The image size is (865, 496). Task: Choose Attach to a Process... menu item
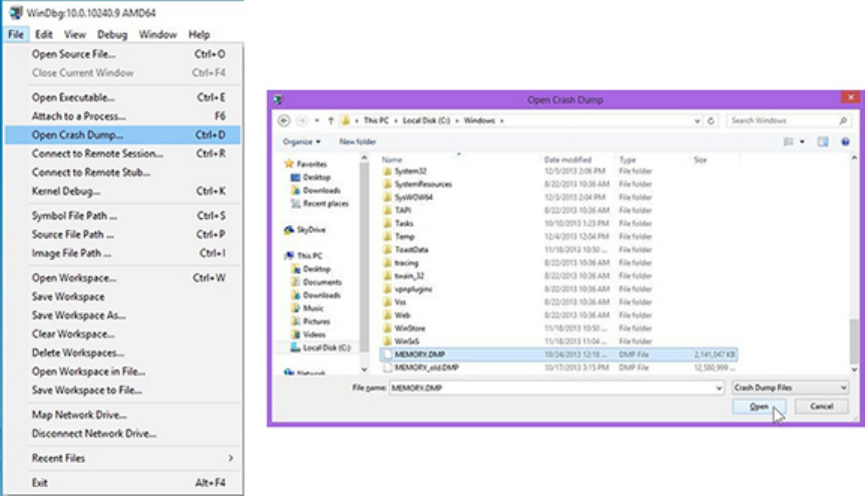122,116
